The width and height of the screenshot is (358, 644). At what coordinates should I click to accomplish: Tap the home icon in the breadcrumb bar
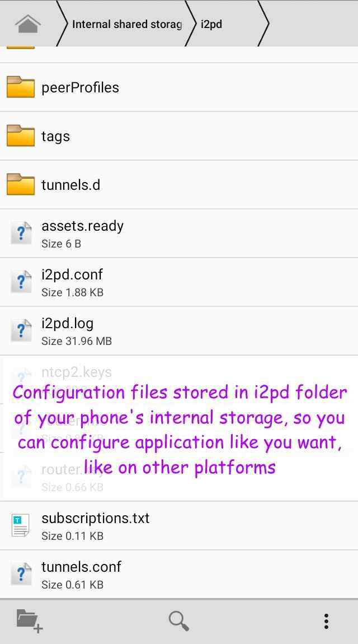click(x=26, y=24)
